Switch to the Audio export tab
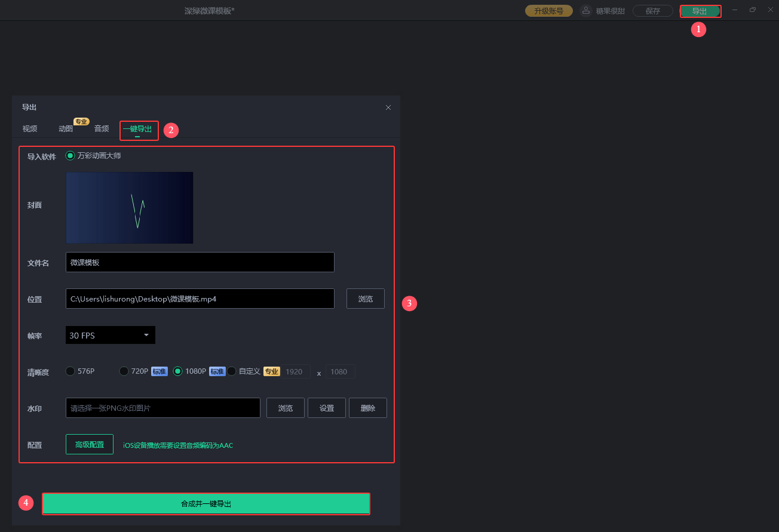 pos(102,128)
